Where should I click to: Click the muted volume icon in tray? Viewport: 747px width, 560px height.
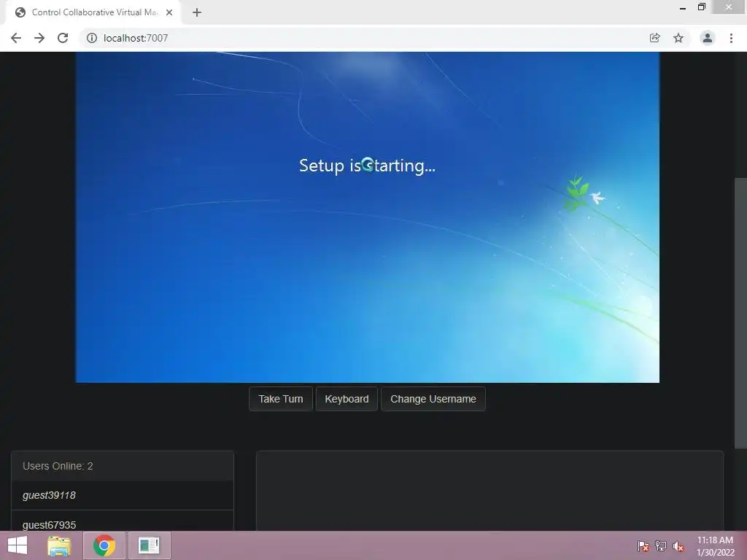pos(678,546)
